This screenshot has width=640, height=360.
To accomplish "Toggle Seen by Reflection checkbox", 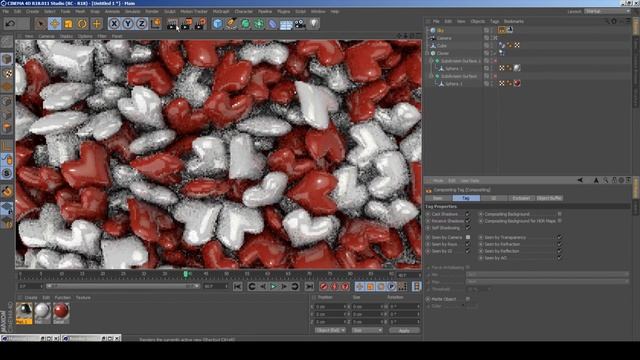I will tap(559, 251).
